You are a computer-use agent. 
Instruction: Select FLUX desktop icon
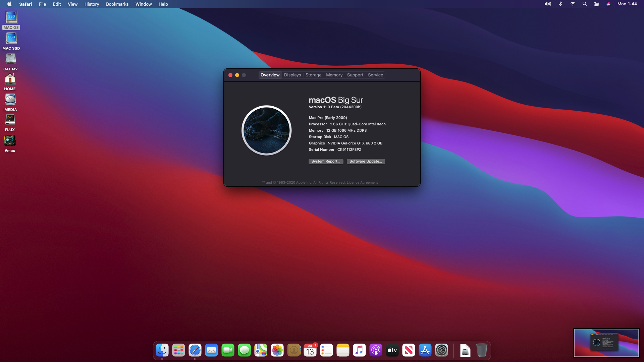point(10,123)
